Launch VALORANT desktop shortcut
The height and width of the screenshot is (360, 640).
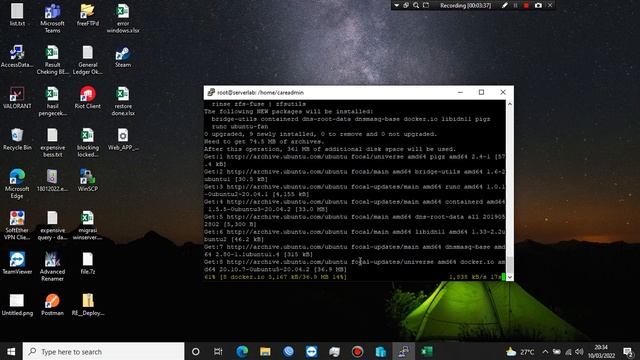click(x=17, y=98)
